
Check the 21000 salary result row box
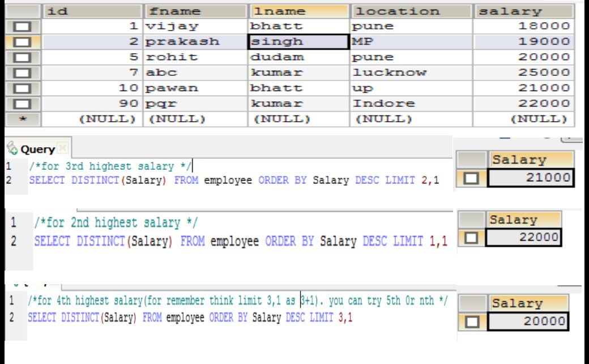tap(471, 178)
